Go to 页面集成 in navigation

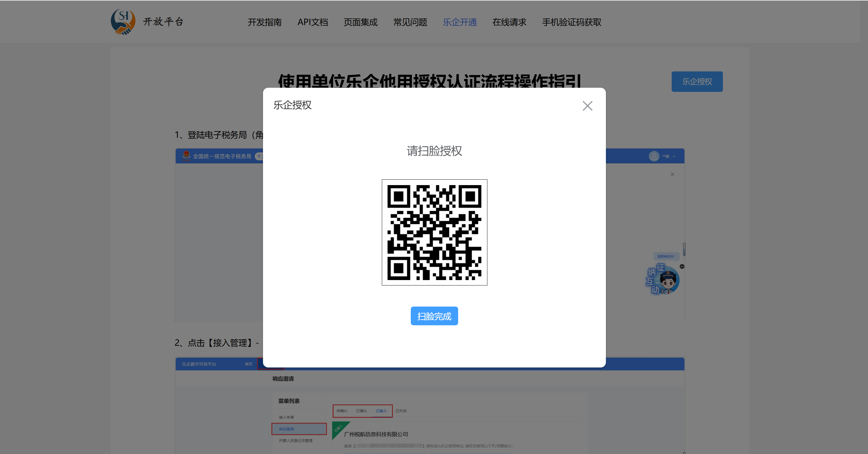(x=360, y=22)
